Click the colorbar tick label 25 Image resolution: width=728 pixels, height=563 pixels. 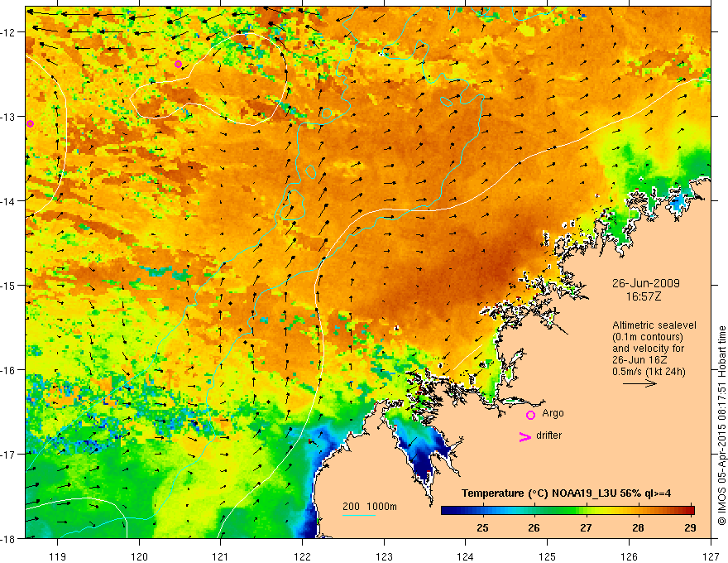point(482,527)
